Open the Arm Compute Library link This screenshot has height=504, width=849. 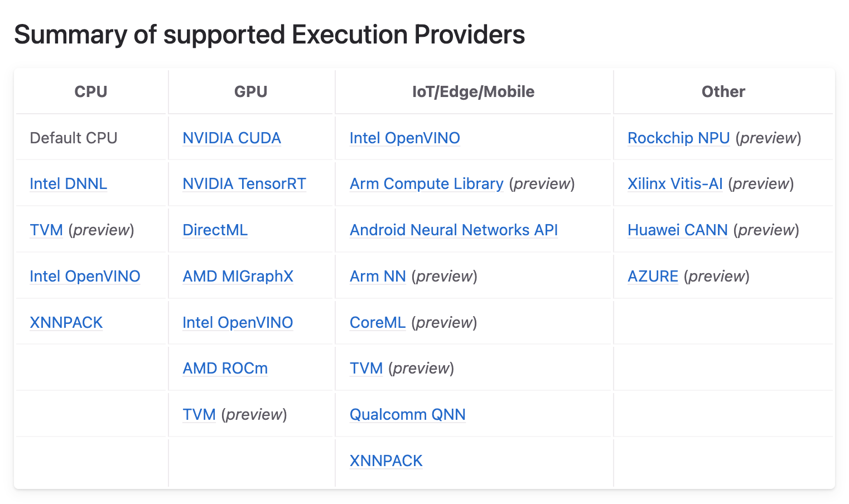[426, 184]
